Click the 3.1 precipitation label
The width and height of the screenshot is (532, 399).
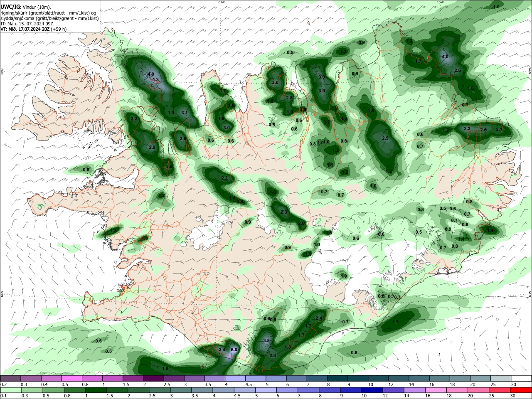(x=185, y=113)
